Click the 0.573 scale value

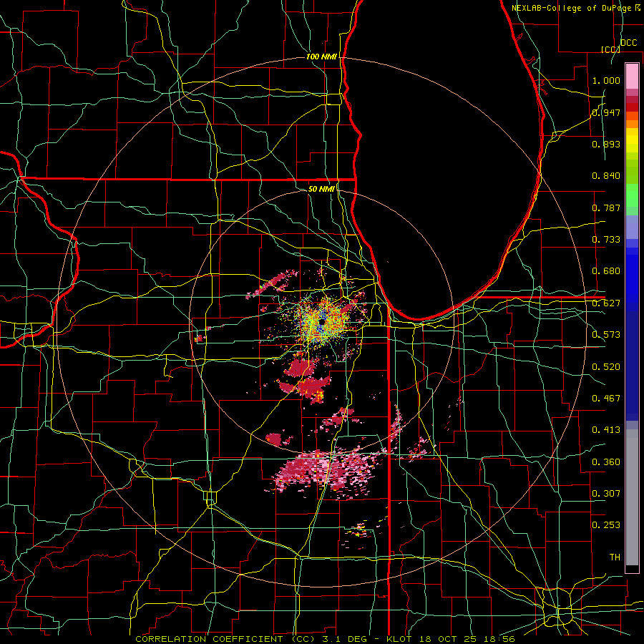[606, 335]
